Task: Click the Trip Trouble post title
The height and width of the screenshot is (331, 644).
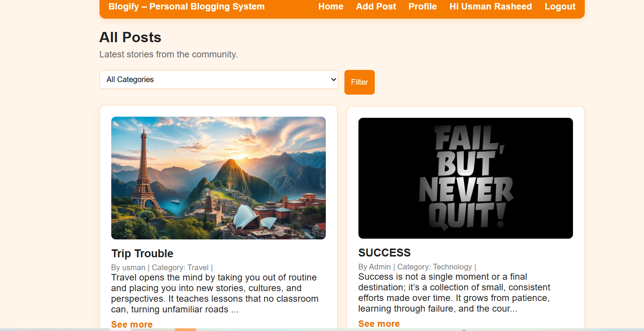Action: click(142, 253)
